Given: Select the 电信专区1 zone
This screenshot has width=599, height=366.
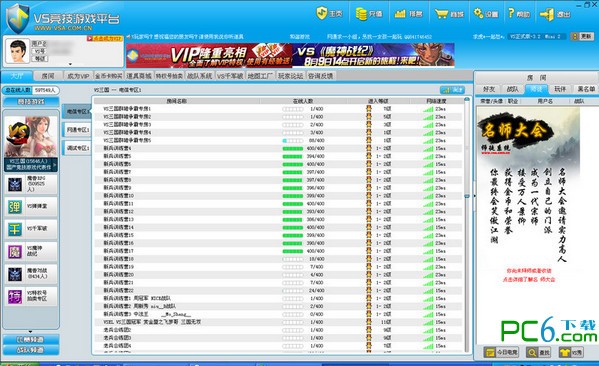Looking at the screenshot, I should point(77,111).
